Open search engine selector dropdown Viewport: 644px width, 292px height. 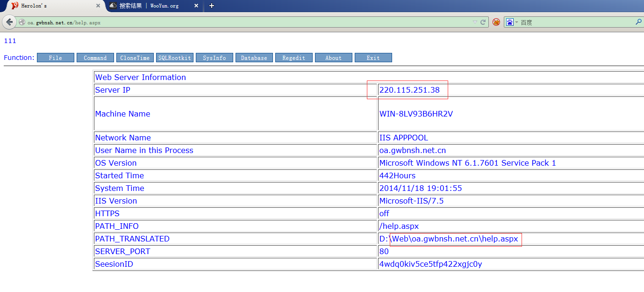point(516,22)
